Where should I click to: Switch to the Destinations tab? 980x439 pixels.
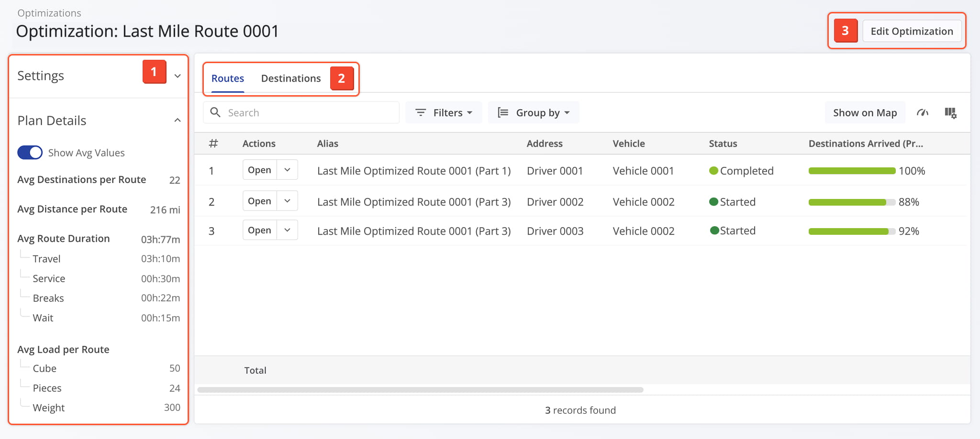(290, 78)
